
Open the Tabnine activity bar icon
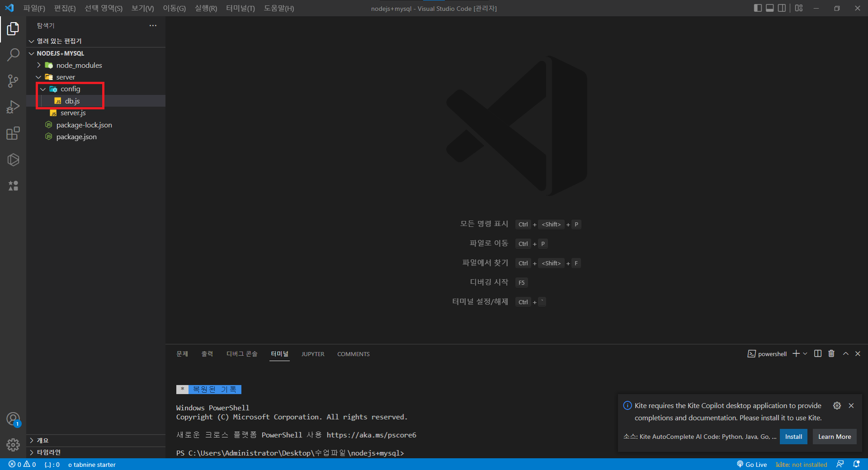(x=13, y=186)
